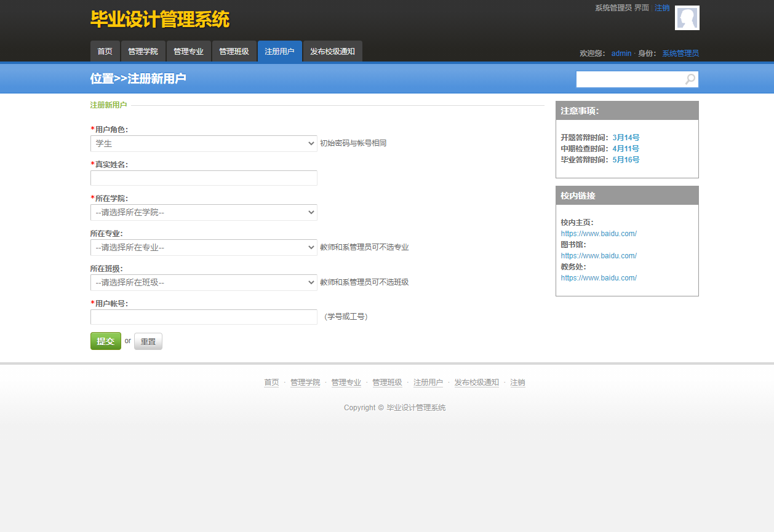Click the 提交 submit button
Screen dimensions: 774x532
pyautogui.click(x=105, y=341)
